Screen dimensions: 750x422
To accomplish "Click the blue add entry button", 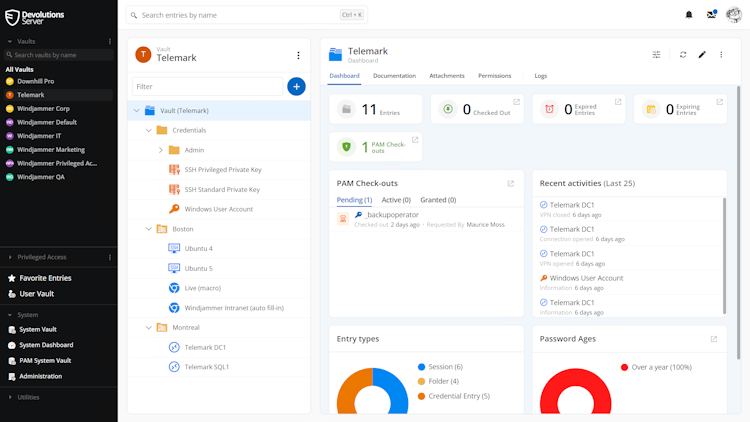I will click(x=296, y=87).
